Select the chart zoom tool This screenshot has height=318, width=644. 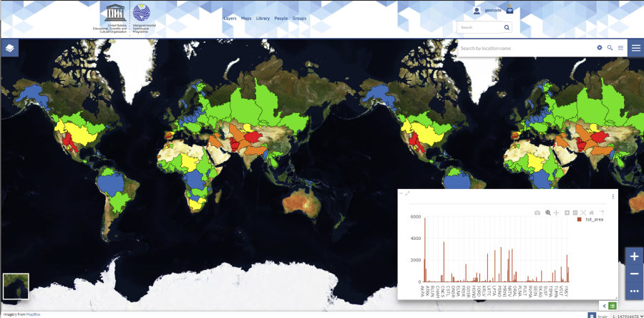pyautogui.click(x=547, y=213)
